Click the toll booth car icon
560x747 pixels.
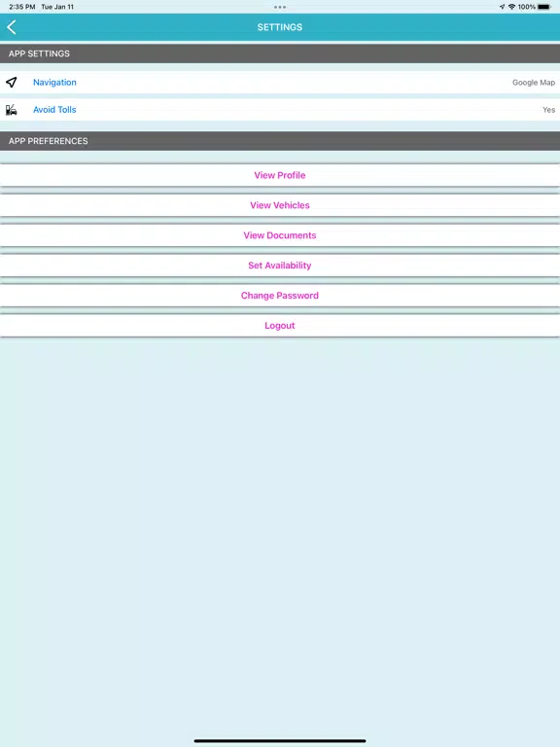click(12, 110)
